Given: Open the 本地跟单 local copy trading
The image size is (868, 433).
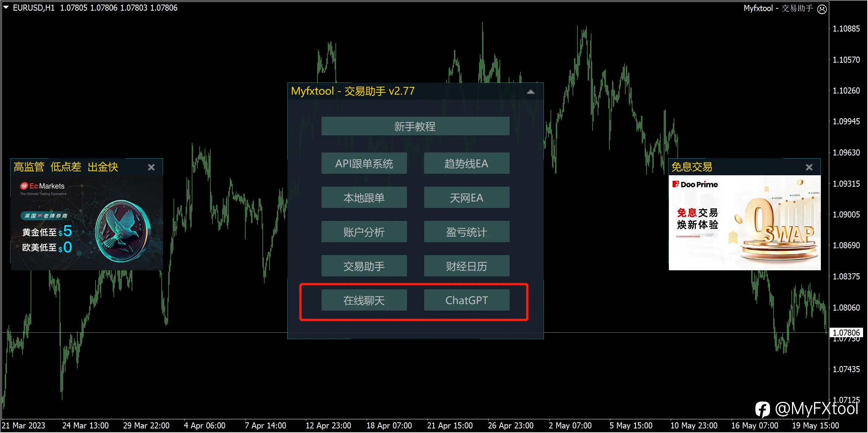Looking at the screenshot, I should click(364, 198).
